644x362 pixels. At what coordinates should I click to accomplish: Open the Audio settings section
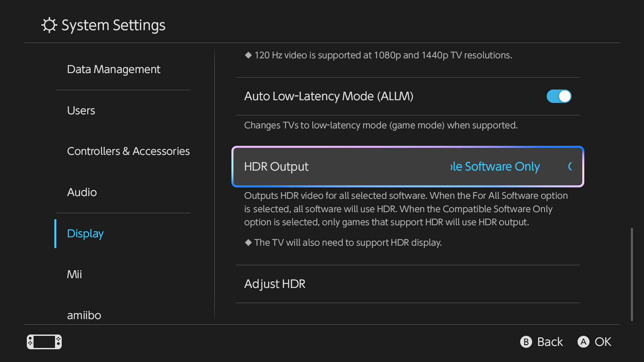coord(82,192)
